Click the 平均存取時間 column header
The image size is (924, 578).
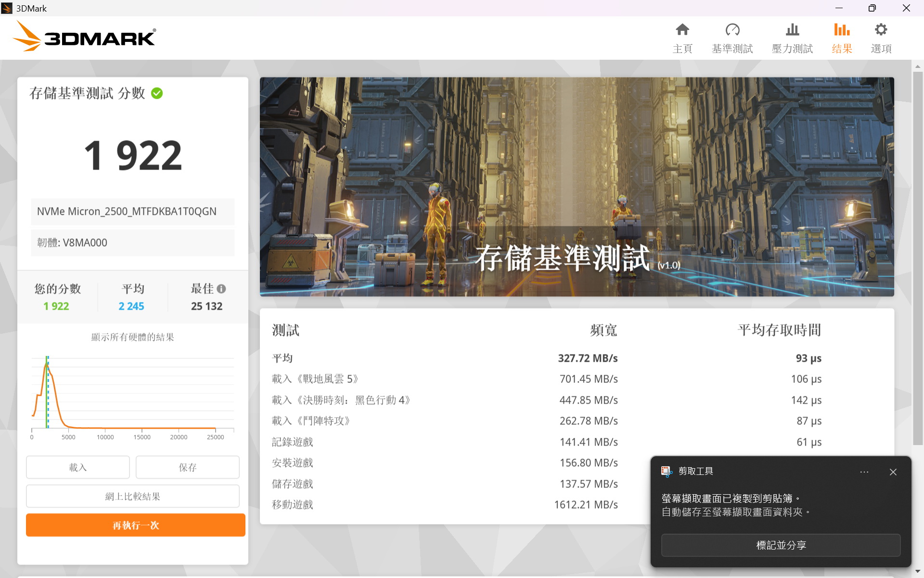(x=780, y=330)
